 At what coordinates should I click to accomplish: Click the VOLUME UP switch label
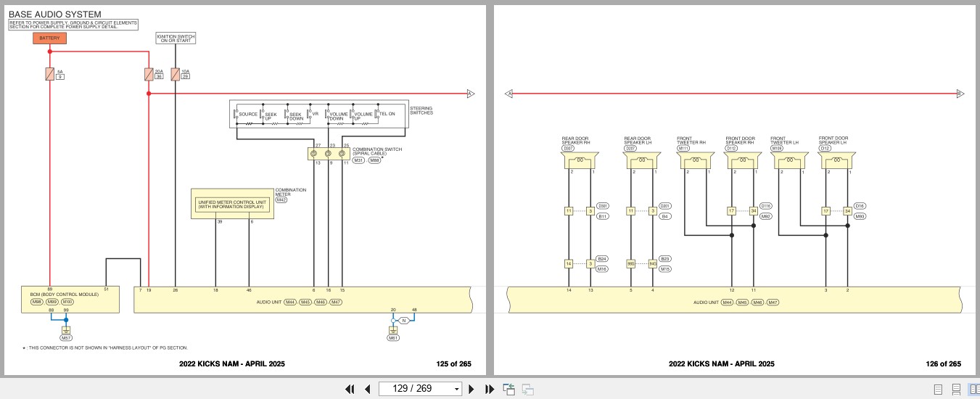[x=363, y=115]
